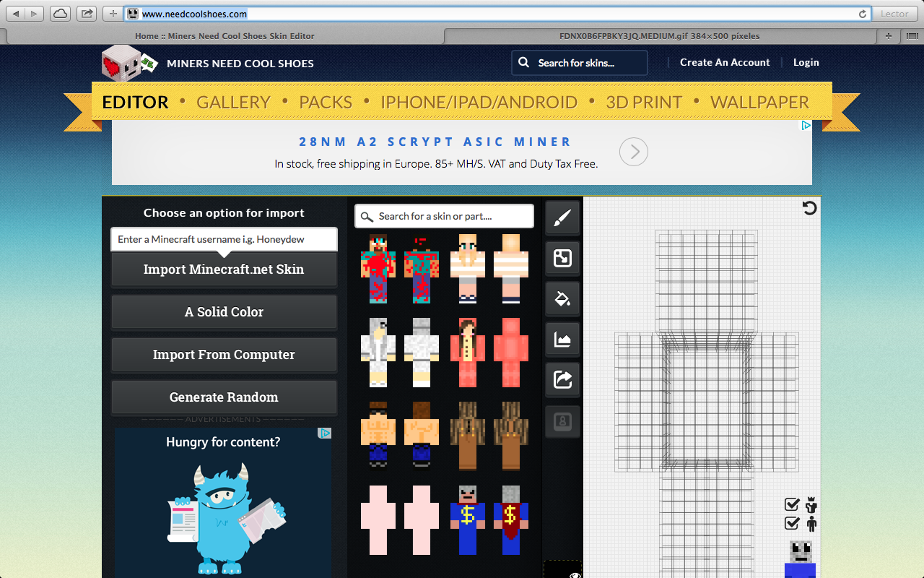Open the resize/import-part tool icon
Screen dimensions: 924x578
coord(562,258)
